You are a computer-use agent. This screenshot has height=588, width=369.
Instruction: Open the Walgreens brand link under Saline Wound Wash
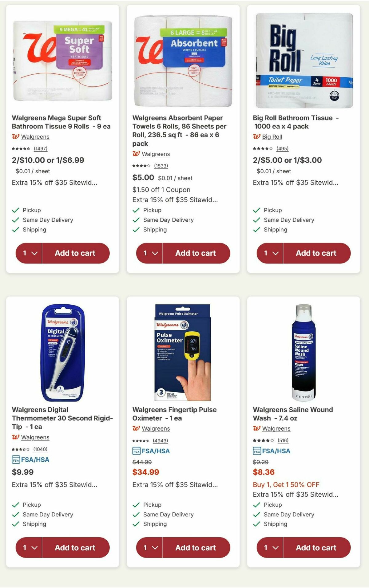276,428
